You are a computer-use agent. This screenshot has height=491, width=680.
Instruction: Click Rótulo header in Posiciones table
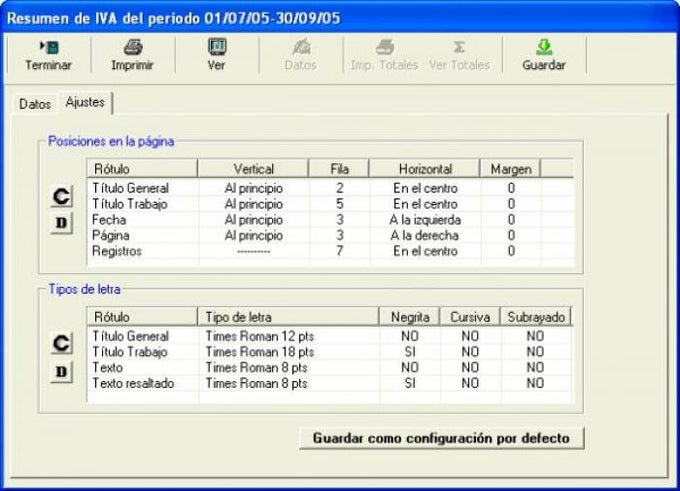click(142, 169)
